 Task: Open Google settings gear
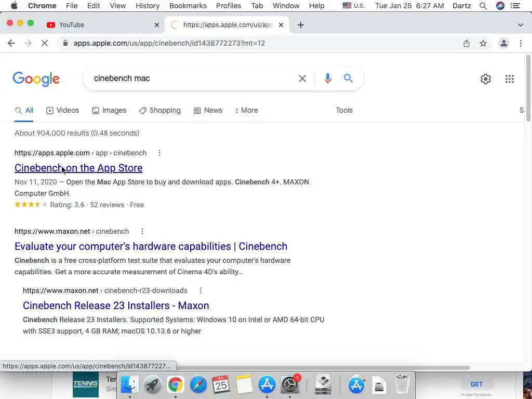click(x=486, y=79)
